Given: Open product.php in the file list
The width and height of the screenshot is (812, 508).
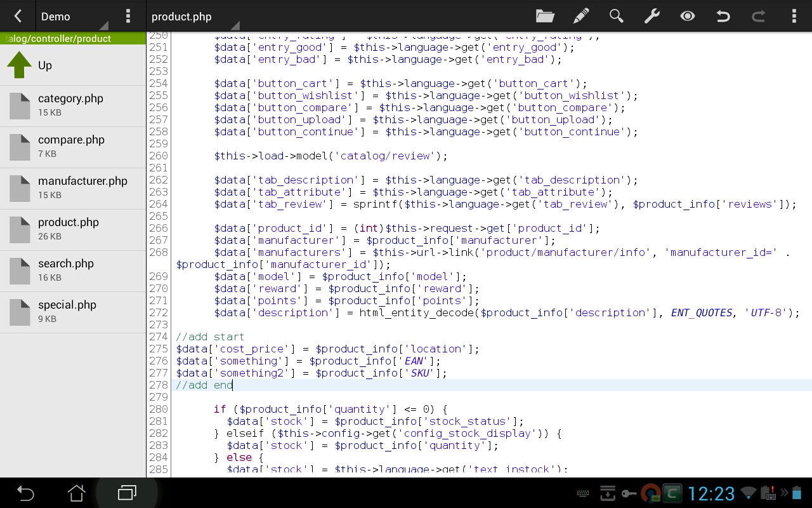Looking at the screenshot, I should coord(73,230).
